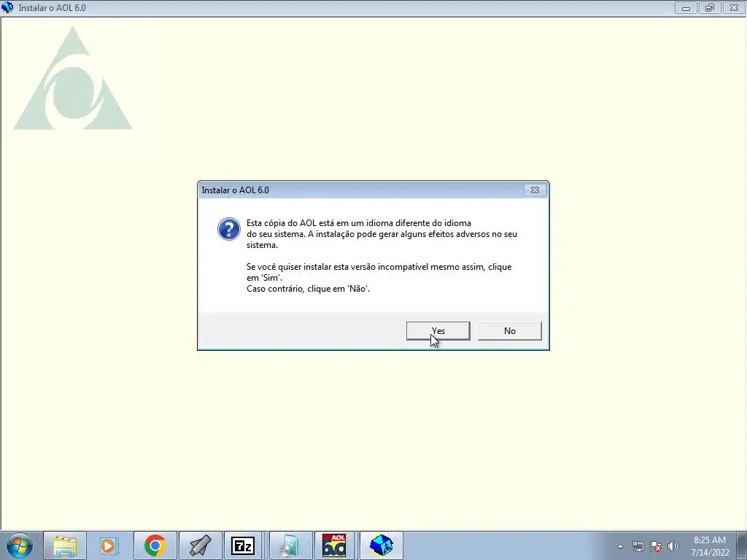747x560 pixels.
Task: Open the network status tray icon
Action: pos(638,546)
